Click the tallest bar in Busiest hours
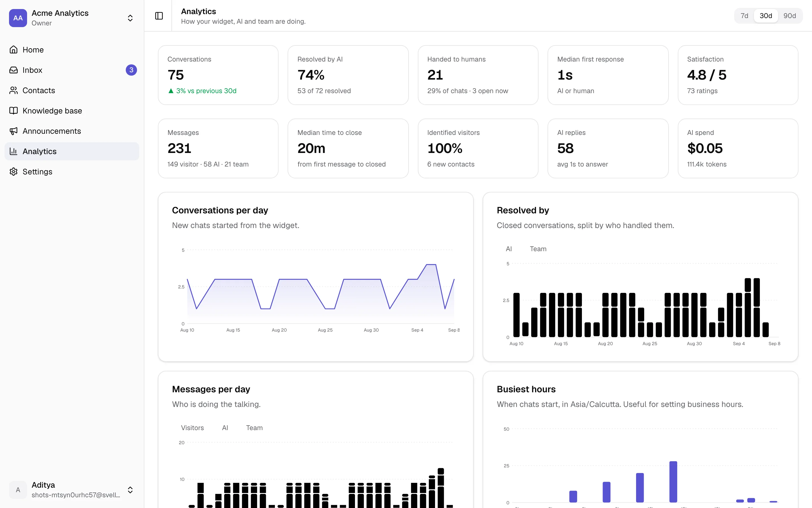The width and height of the screenshot is (812, 508). click(x=673, y=482)
